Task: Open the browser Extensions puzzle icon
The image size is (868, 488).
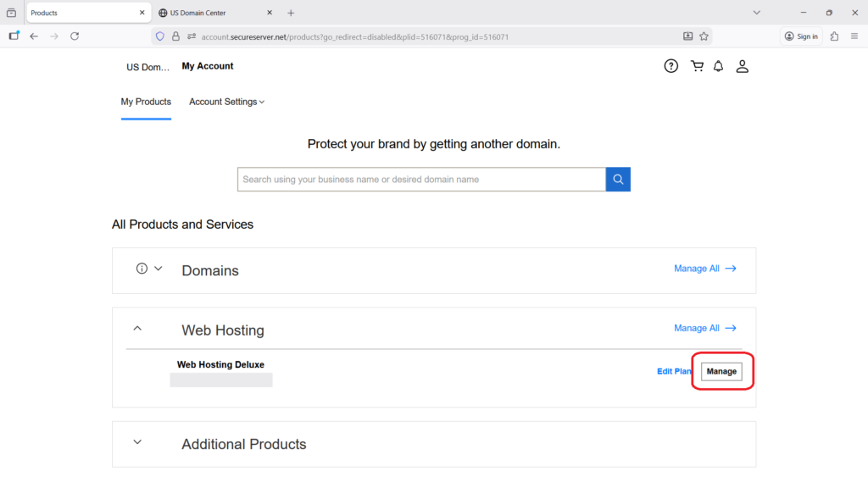Action: tap(835, 36)
